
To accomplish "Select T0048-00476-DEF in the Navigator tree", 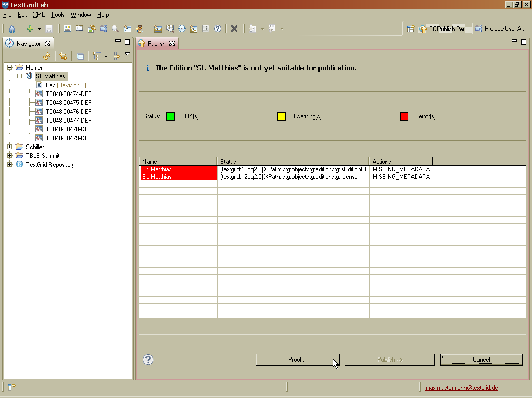I will [x=68, y=112].
